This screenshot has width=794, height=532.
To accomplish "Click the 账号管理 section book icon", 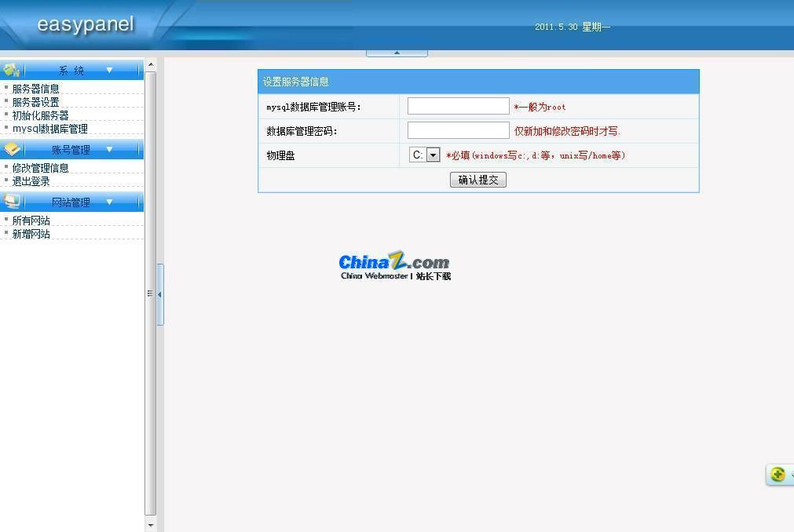I will pos(12,149).
